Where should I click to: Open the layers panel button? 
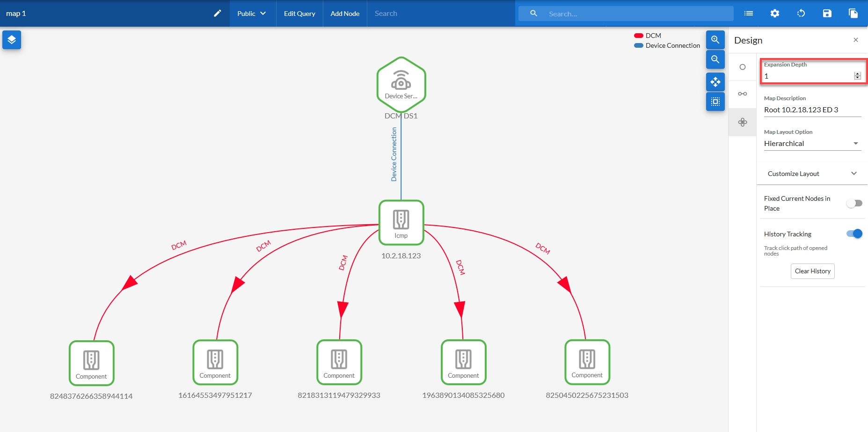click(12, 40)
